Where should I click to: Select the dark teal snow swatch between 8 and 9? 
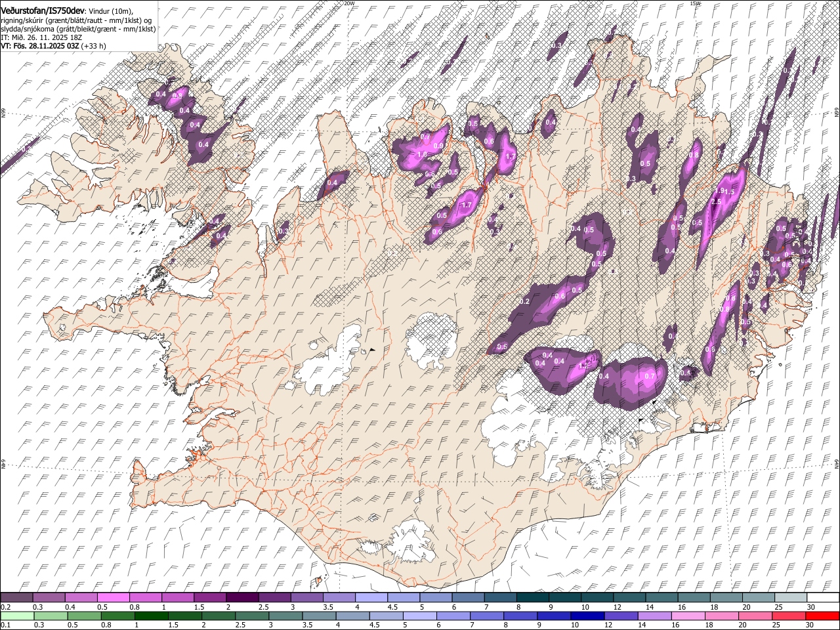(x=533, y=598)
